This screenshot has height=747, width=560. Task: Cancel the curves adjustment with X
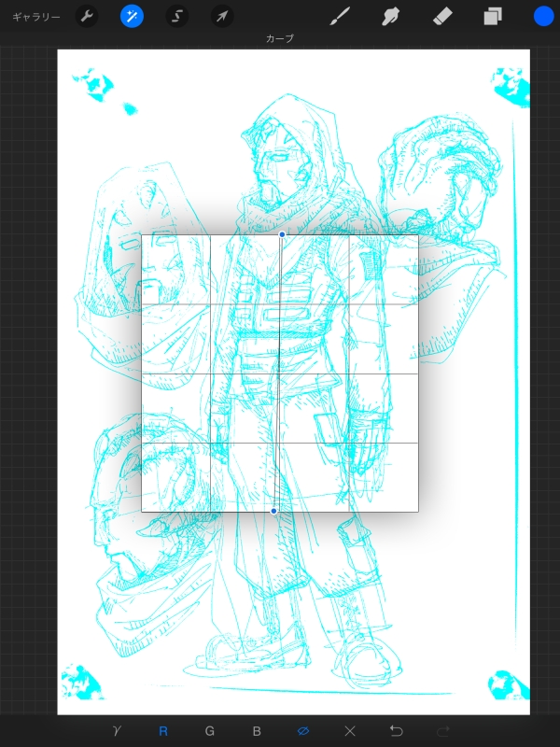(350, 731)
